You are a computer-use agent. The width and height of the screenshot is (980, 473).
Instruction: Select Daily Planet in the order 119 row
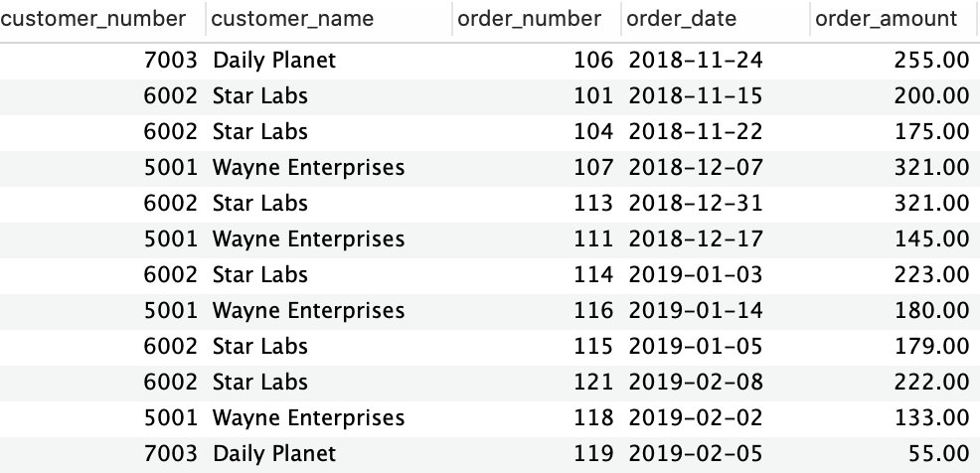pyautogui.click(x=274, y=454)
